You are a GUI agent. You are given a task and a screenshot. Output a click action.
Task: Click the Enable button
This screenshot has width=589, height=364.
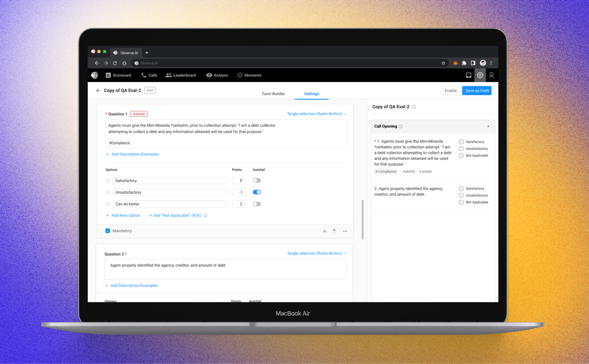coord(451,90)
